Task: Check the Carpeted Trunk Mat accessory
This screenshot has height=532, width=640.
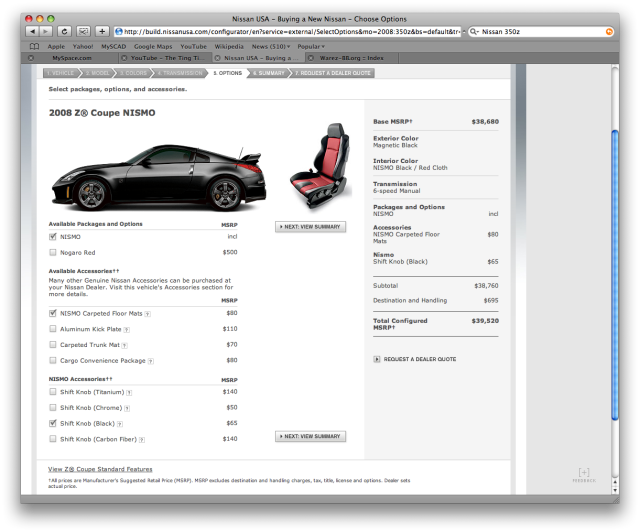Action: pos(53,345)
